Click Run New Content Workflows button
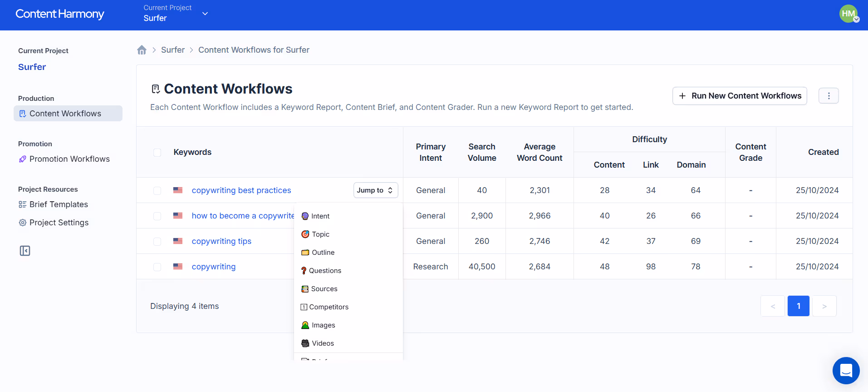Viewport: 868px width, 392px height. (x=740, y=96)
